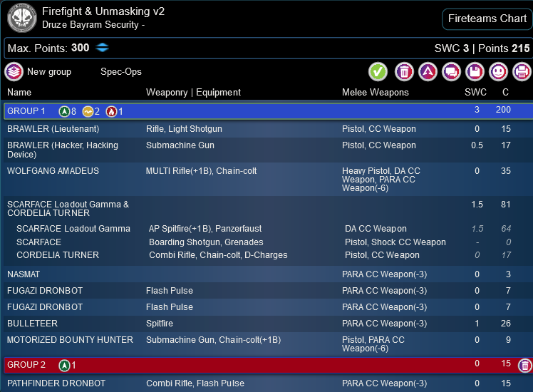Click the Max. Points value 300
Image resolution: width=533 pixels, height=392 pixels.
[x=81, y=48]
